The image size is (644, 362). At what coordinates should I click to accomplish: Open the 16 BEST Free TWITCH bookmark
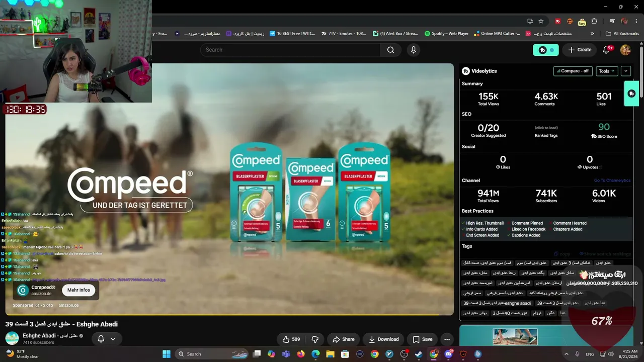pos(292,34)
